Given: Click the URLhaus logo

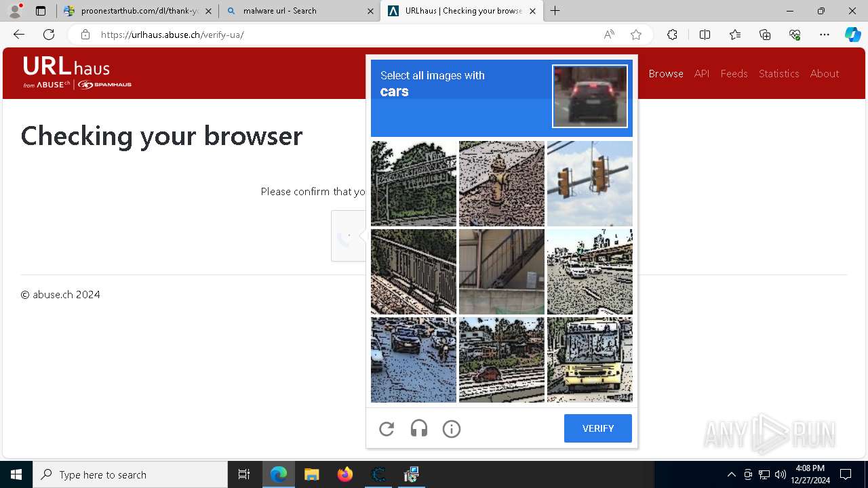Looking at the screenshot, I should [77, 73].
